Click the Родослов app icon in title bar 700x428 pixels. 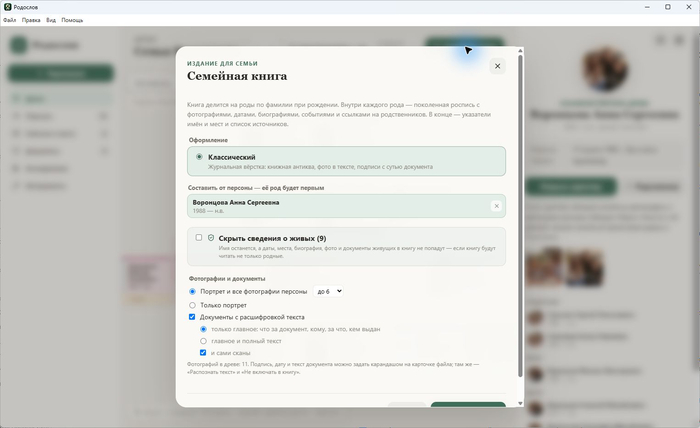8,7
